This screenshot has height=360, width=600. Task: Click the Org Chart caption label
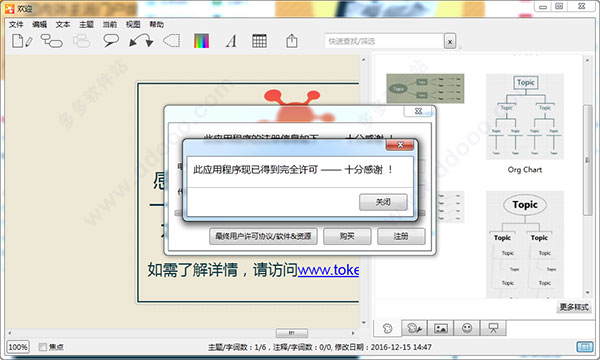(x=525, y=169)
